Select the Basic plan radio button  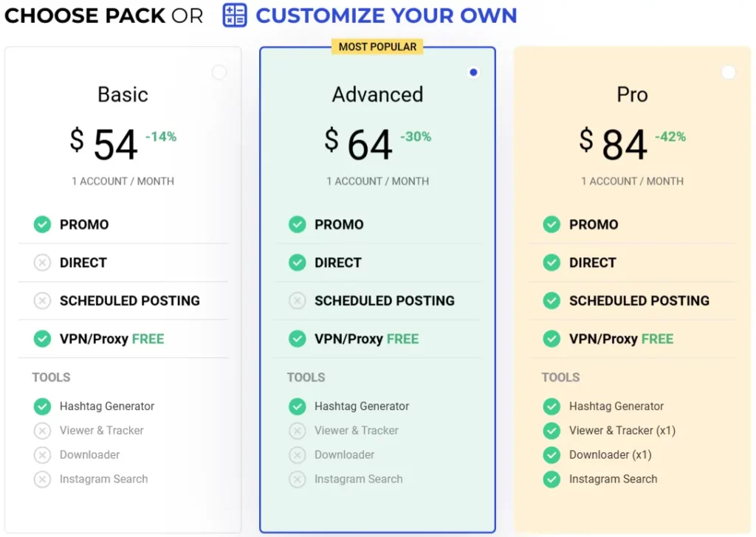pyautogui.click(x=219, y=72)
